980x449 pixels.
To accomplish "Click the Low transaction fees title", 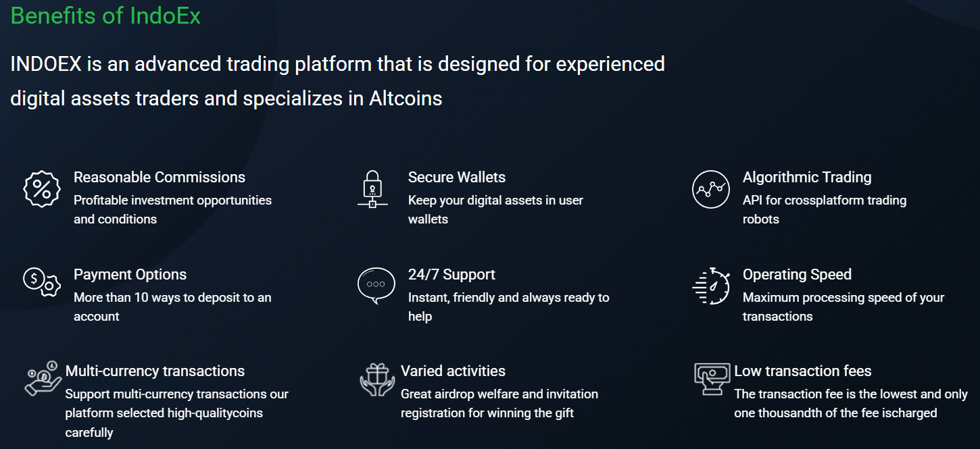I will tap(803, 371).
